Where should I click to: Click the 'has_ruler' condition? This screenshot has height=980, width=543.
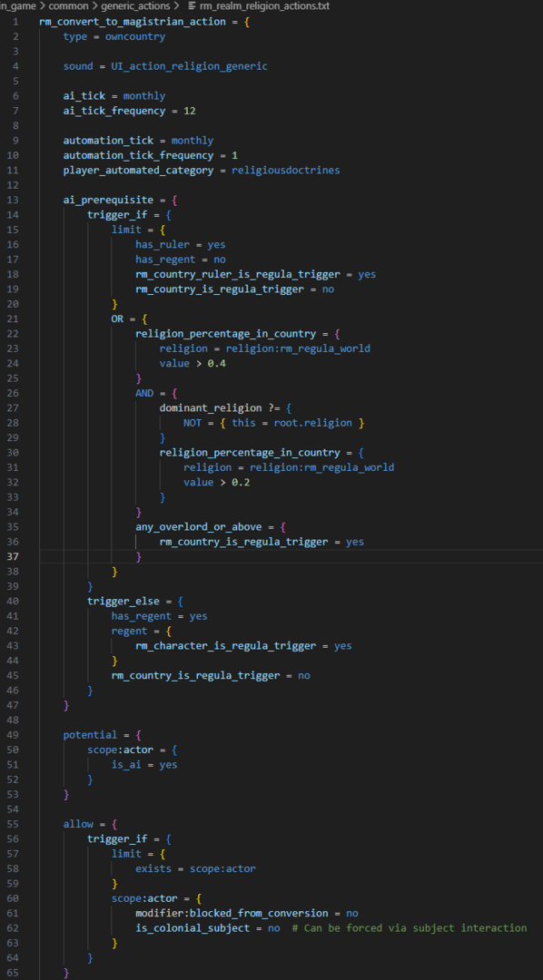coord(163,244)
